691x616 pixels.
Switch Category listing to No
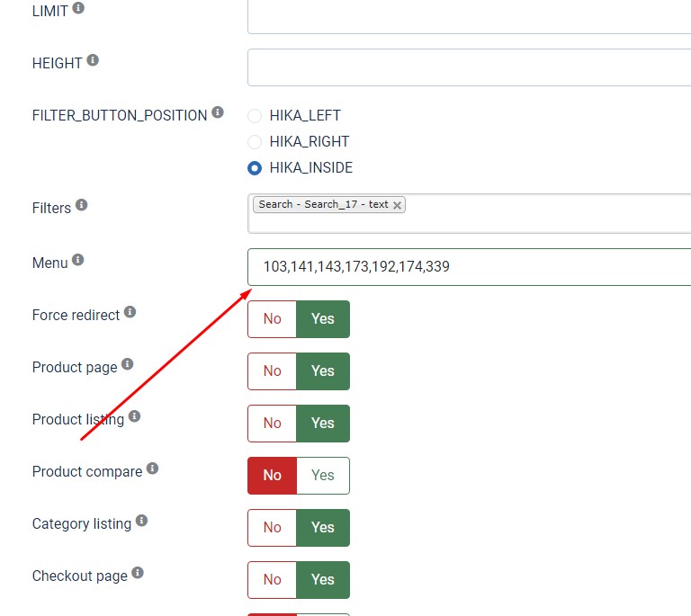coord(272,528)
